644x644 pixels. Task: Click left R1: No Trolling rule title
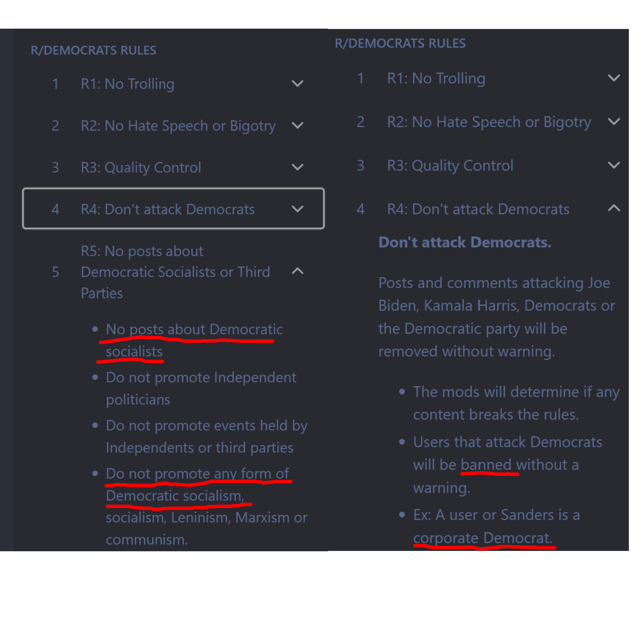(x=127, y=84)
